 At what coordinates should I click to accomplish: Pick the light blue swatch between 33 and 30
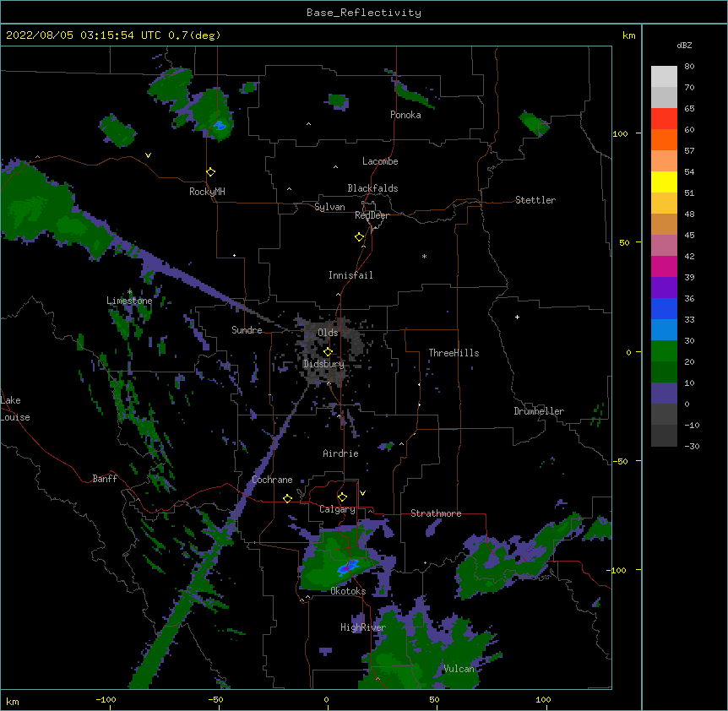[x=664, y=330]
